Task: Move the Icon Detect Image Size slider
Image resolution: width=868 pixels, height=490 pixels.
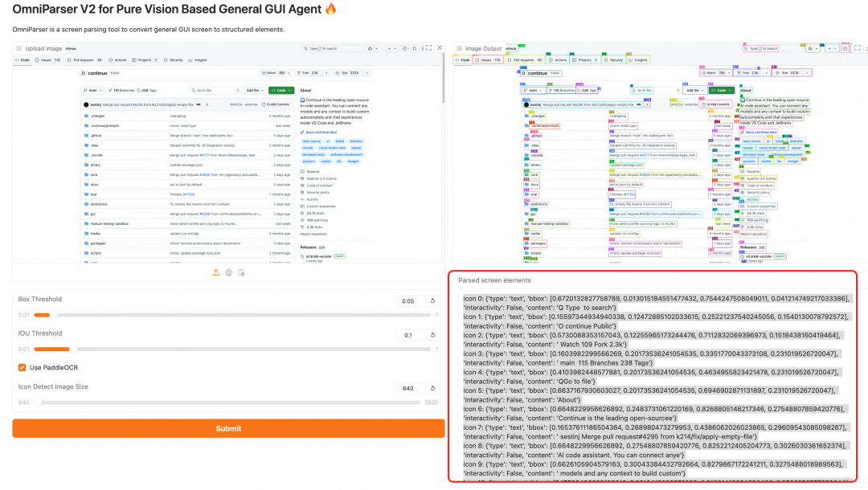Action: click(x=227, y=402)
